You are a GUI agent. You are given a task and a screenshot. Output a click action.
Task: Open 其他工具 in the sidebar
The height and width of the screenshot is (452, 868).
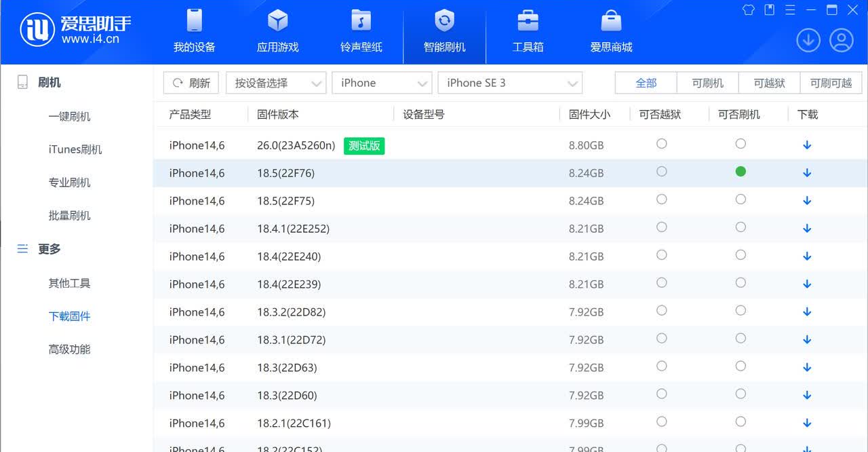coord(69,284)
